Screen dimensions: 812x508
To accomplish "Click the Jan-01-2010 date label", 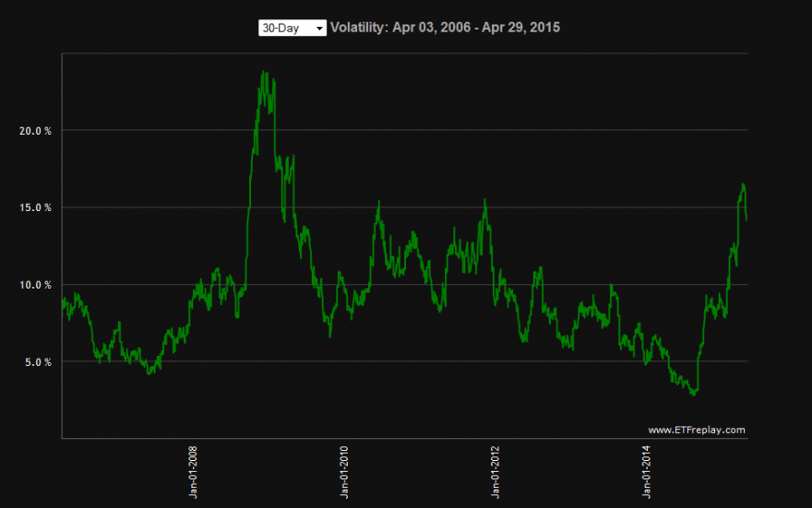I will (x=344, y=472).
